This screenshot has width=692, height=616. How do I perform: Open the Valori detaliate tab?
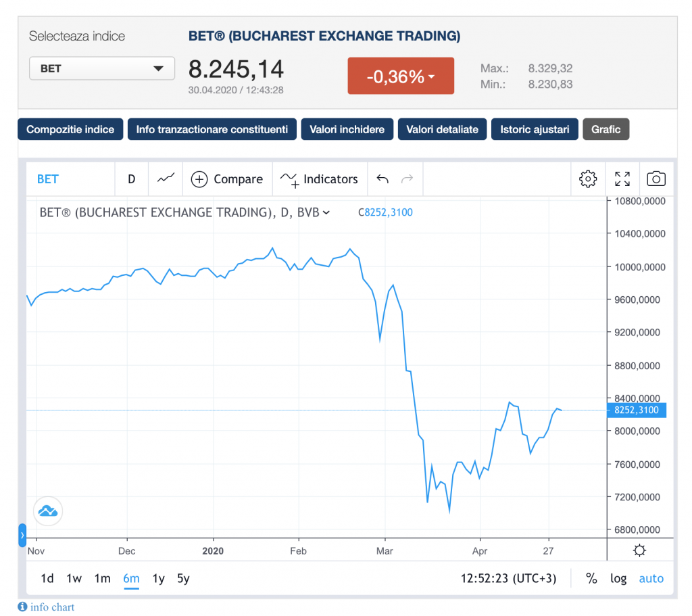442,129
